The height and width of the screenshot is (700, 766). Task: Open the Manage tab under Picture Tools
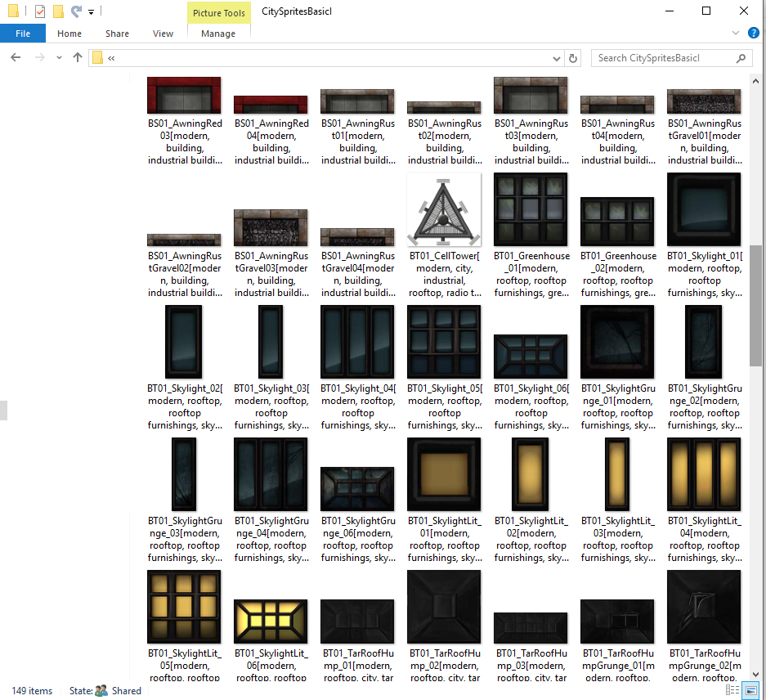[218, 34]
